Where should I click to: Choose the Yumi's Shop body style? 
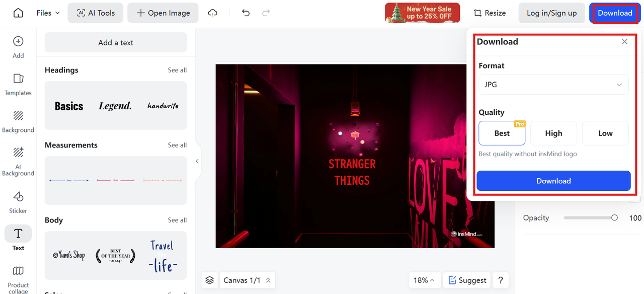pyautogui.click(x=69, y=255)
